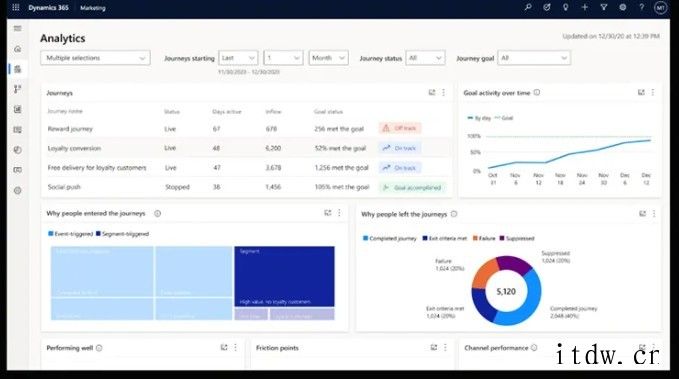
Task: Click the pie chart icon in sidebar
Action: point(17,150)
